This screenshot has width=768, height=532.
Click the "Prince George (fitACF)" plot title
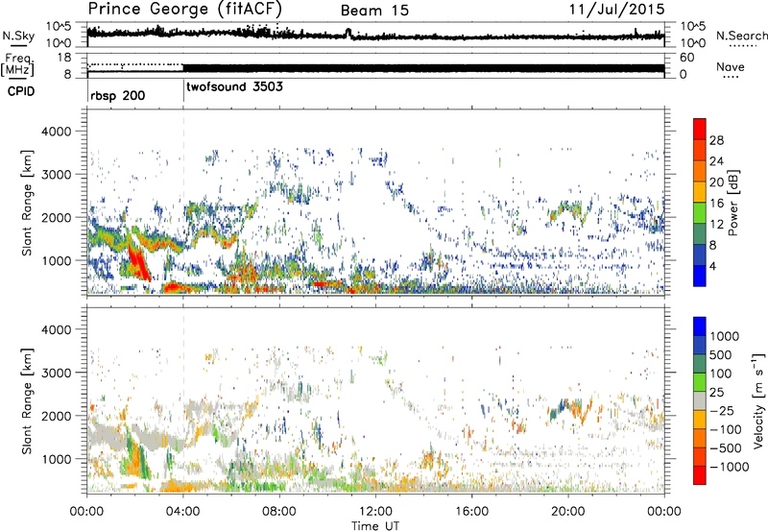(185, 10)
